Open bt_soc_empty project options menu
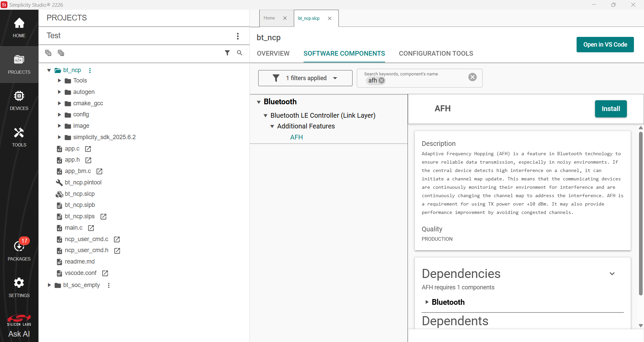This screenshot has width=644, height=342. pos(109,285)
